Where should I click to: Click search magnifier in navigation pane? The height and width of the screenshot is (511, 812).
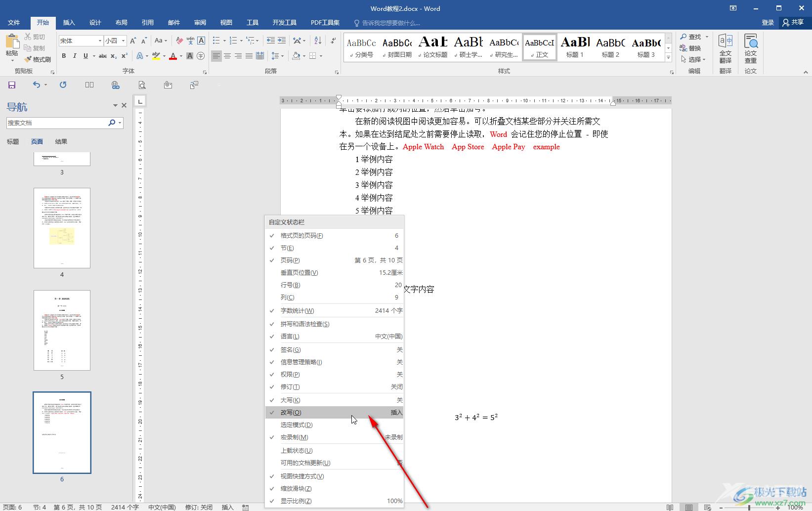112,123
